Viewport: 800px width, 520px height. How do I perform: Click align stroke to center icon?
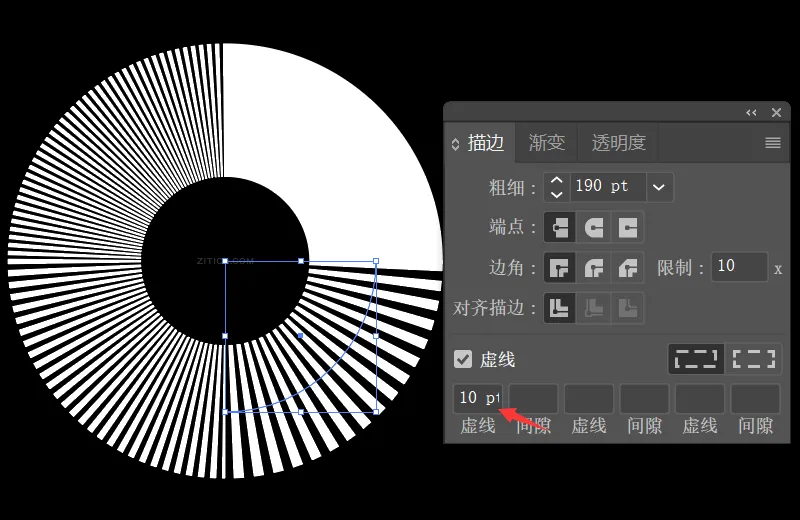coord(560,308)
